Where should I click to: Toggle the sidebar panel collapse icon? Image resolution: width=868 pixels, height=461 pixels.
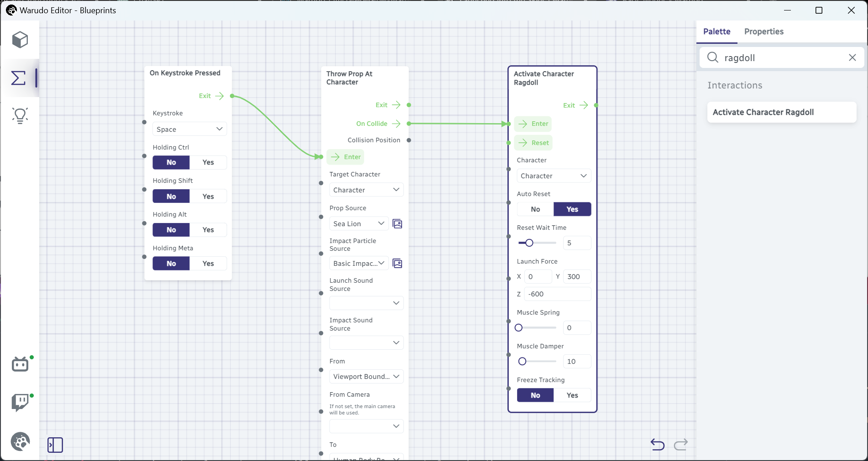[x=55, y=445]
